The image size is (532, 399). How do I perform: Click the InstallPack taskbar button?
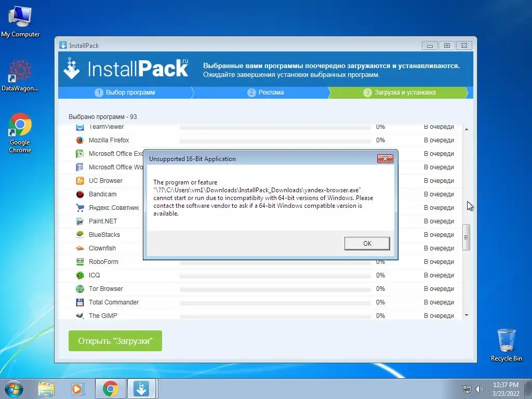pyautogui.click(x=141, y=389)
